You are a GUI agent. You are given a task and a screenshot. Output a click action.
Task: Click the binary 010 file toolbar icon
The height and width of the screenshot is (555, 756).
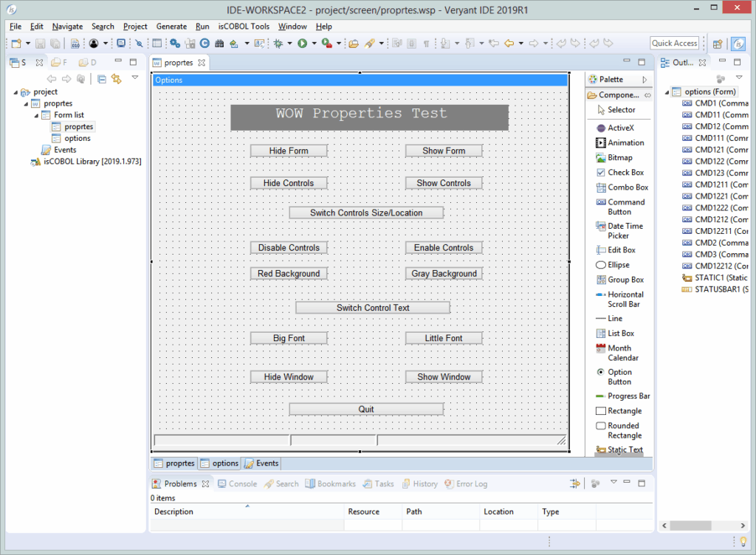(x=75, y=44)
